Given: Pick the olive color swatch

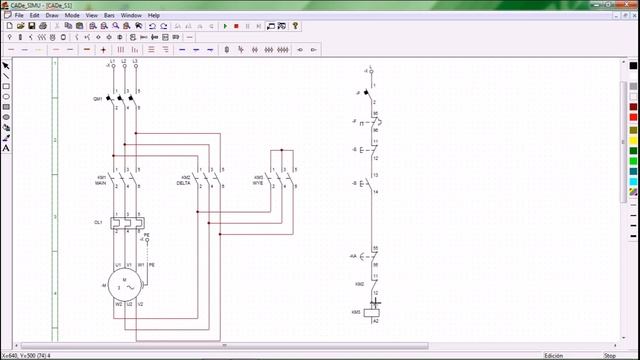Looking at the screenshot, I should [633, 130].
